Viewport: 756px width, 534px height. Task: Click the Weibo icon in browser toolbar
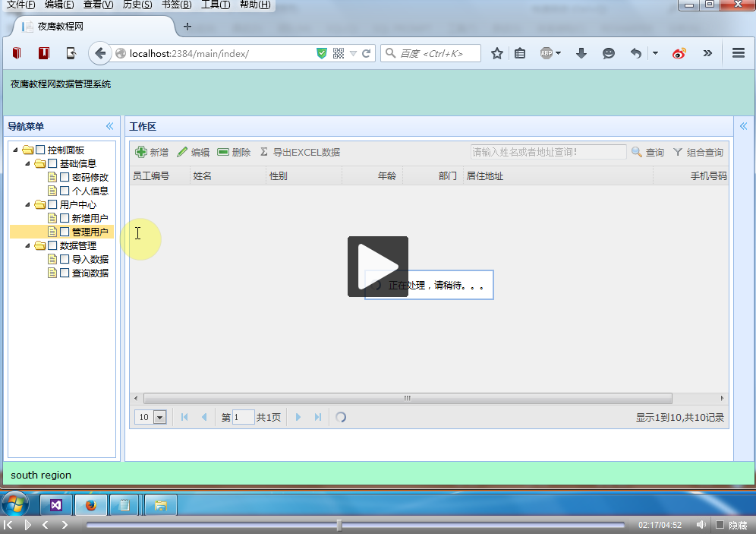click(679, 53)
